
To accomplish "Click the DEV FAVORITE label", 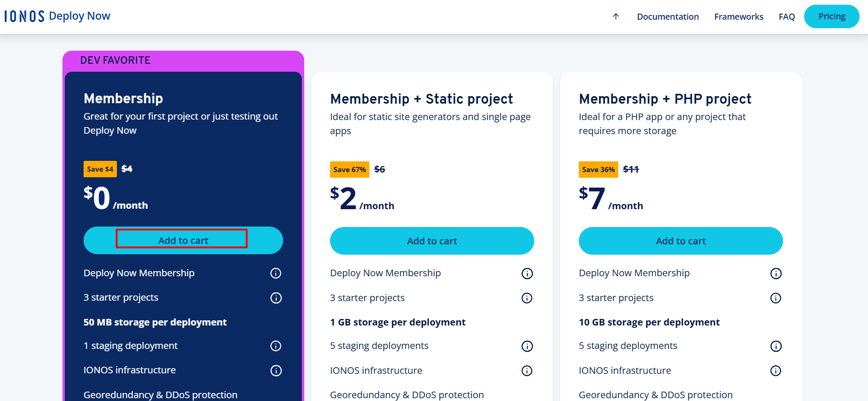I will pyautogui.click(x=115, y=61).
